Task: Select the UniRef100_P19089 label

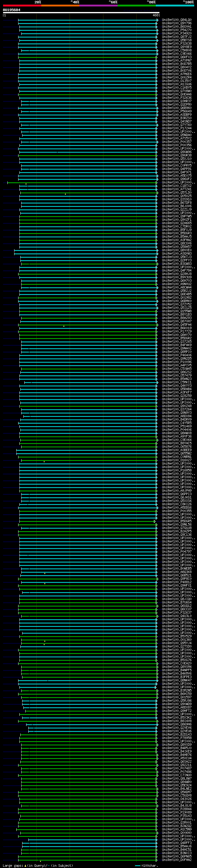Action: (176, 812)
